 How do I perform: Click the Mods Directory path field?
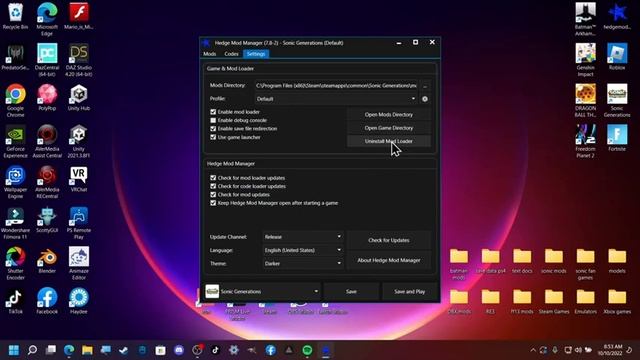coord(336,86)
